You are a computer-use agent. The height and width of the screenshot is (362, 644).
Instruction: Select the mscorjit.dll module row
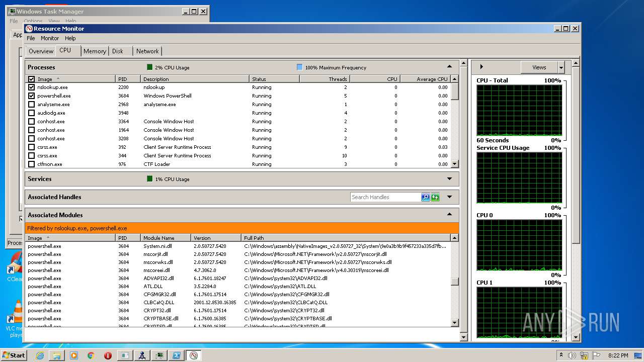(238, 254)
